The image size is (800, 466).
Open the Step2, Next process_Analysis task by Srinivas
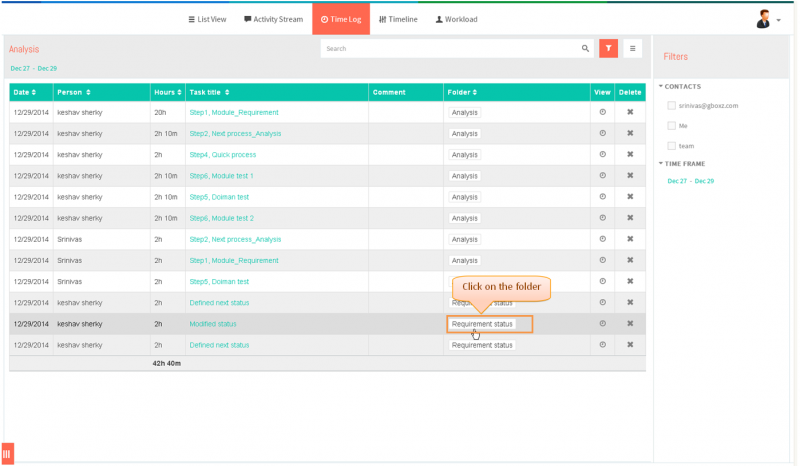point(235,239)
